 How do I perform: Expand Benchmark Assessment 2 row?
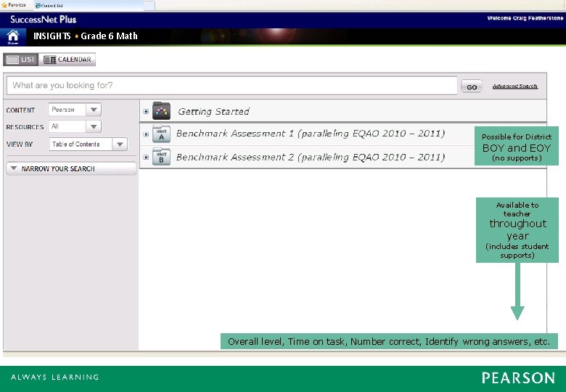pos(145,158)
